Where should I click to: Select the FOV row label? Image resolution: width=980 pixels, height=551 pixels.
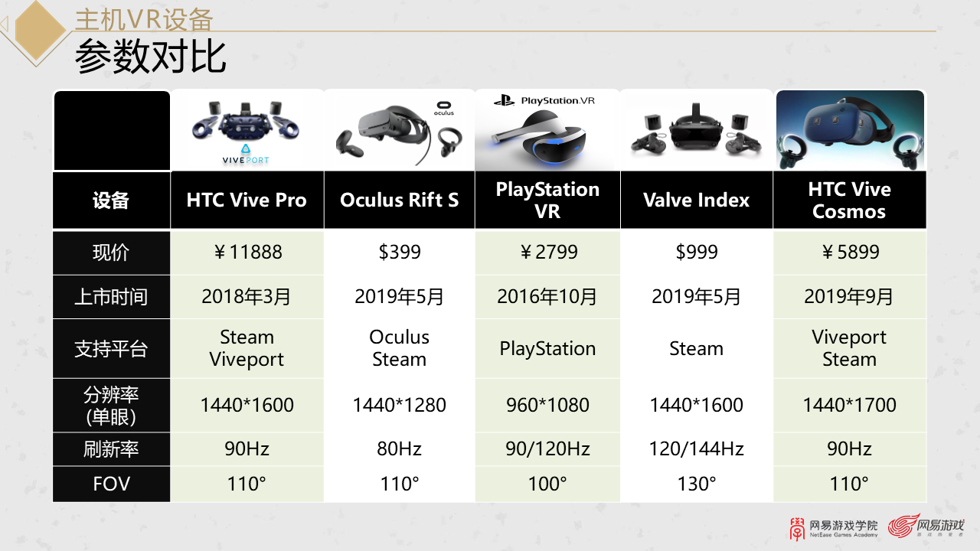tap(112, 484)
